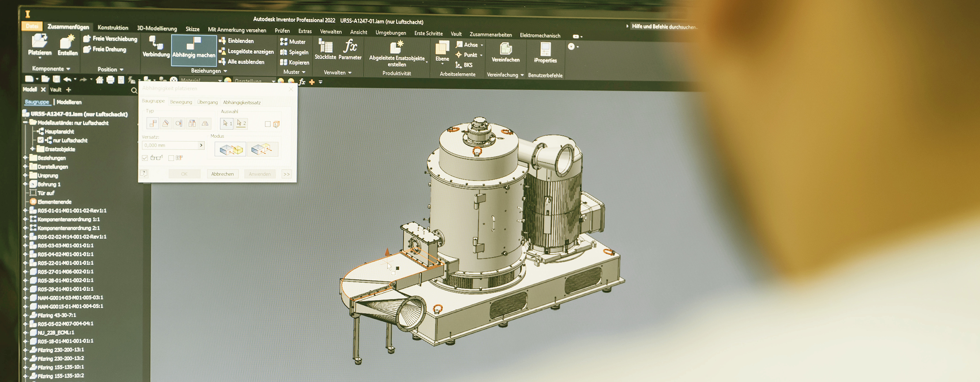Open the Stückliste bill of materials
This screenshot has height=382, width=980.
click(325, 49)
